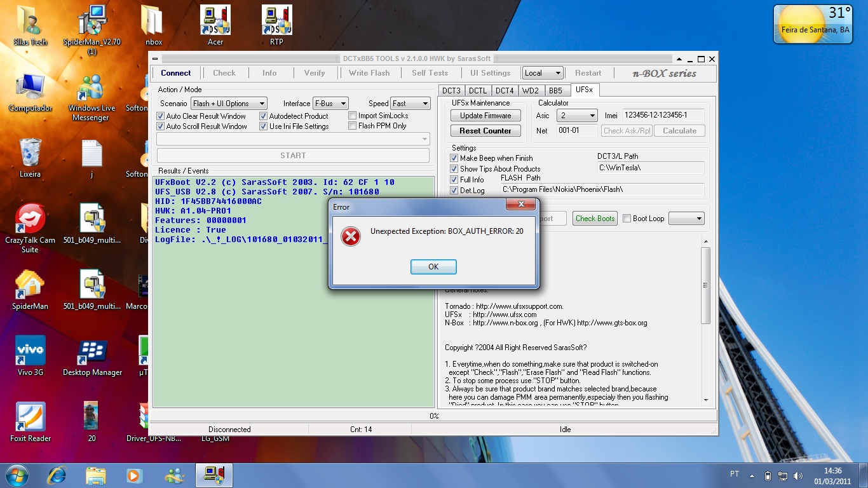Screen dimensions: 868x488
Task: Launch Internet Explorer from taskbar
Action: click(x=57, y=475)
